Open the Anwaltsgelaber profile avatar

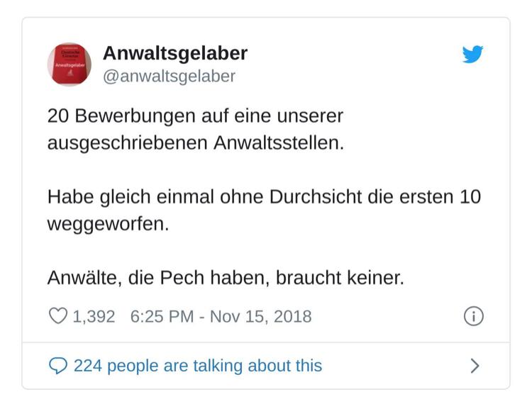coord(69,64)
